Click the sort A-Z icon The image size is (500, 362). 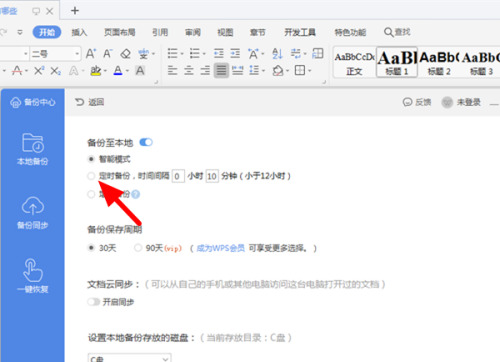tap(277, 53)
